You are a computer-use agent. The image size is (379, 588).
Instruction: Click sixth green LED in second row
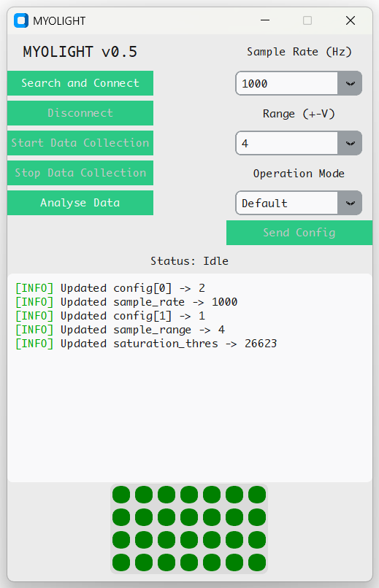(x=234, y=517)
